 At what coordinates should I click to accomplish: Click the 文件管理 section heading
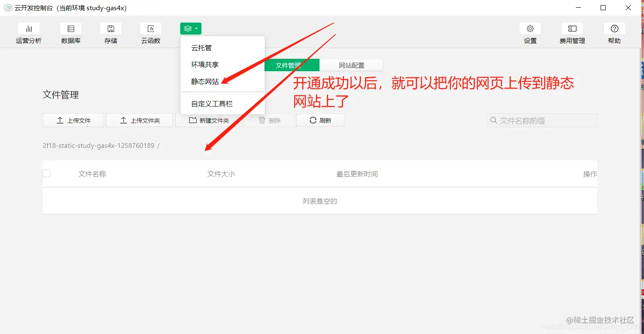pos(60,95)
